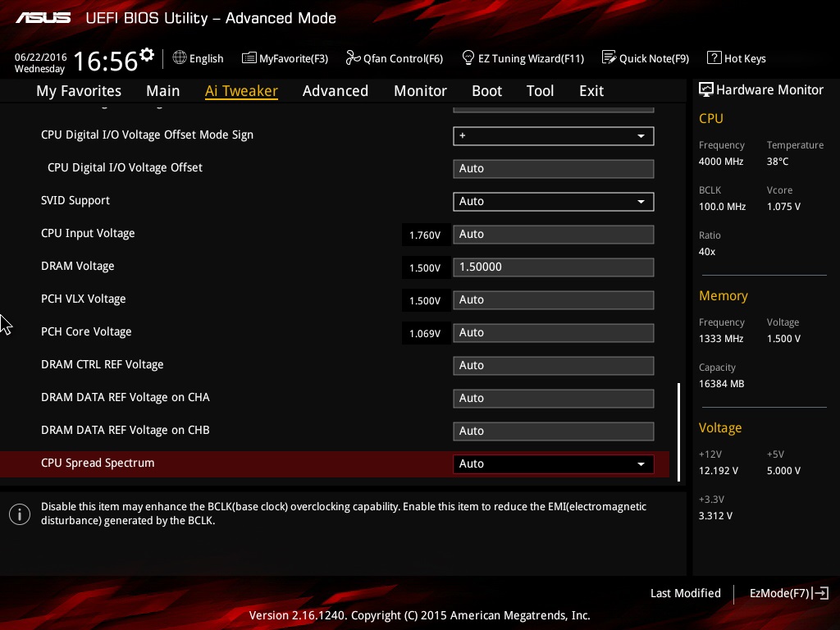Open the SVID Support dropdown
The image size is (840, 630).
[x=554, y=202]
